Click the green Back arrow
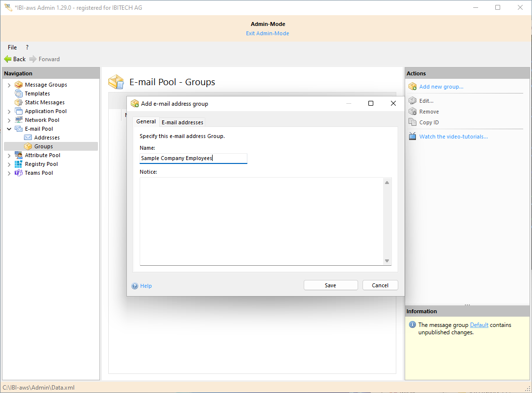 point(8,59)
